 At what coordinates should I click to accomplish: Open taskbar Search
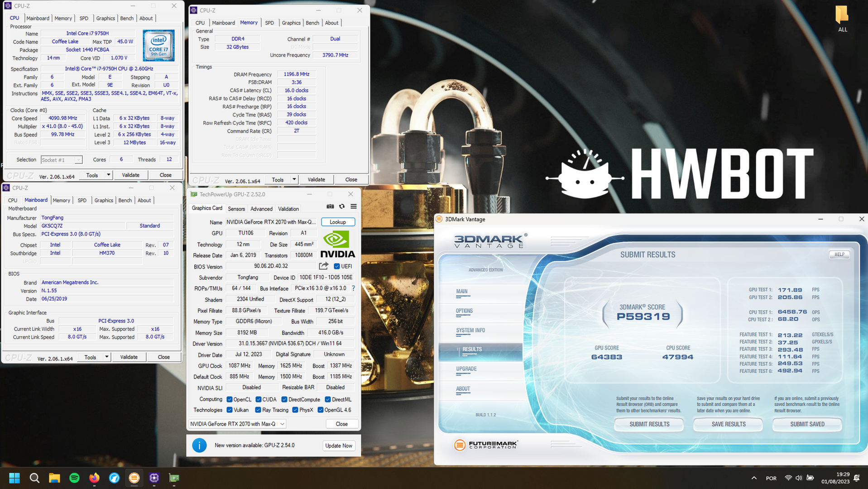pos(34,478)
